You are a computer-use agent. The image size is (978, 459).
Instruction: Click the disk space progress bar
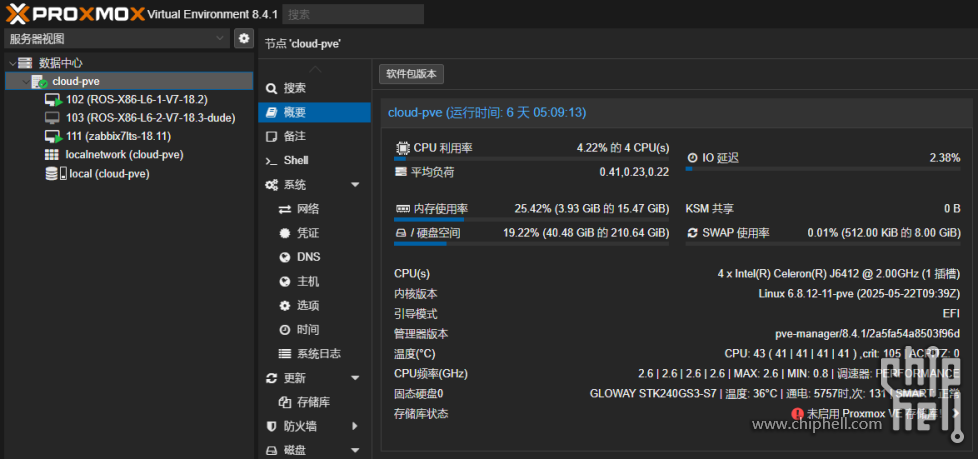(x=531, y=243)
